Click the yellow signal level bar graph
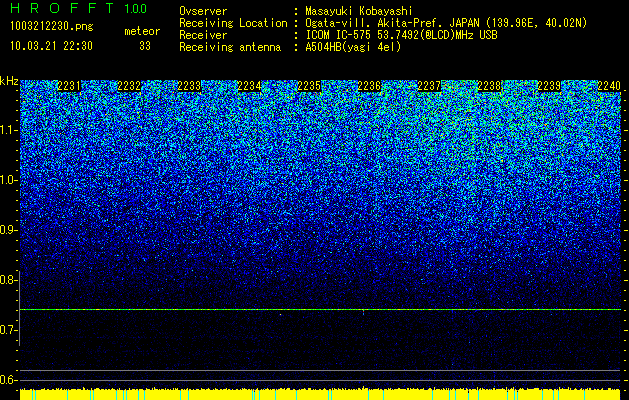The image size is (629, 400). (x=320, y=394)
